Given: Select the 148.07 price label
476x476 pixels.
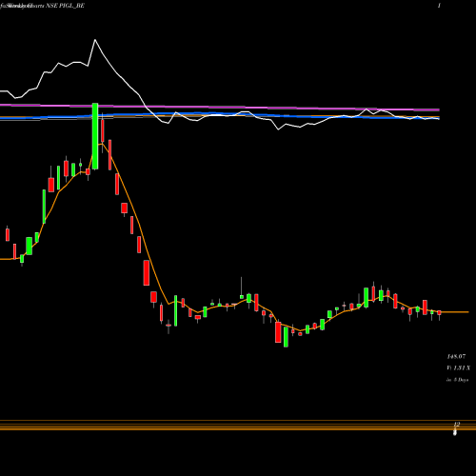Looking at the screenshot, I should coord(456,357).
